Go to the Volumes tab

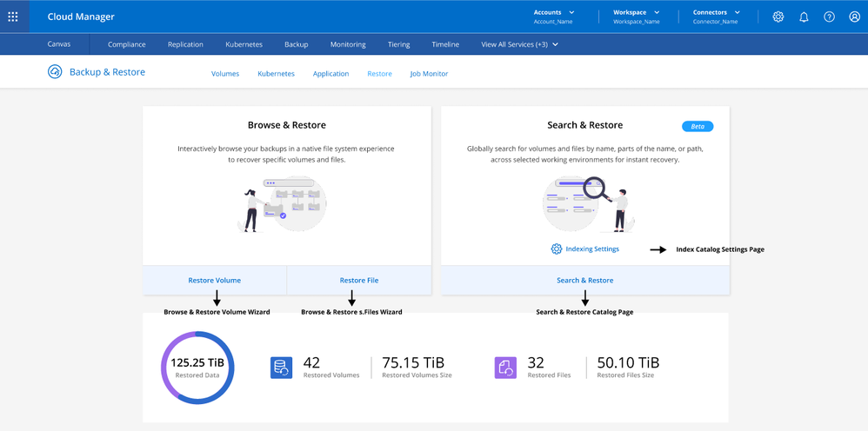coord(225,74)
